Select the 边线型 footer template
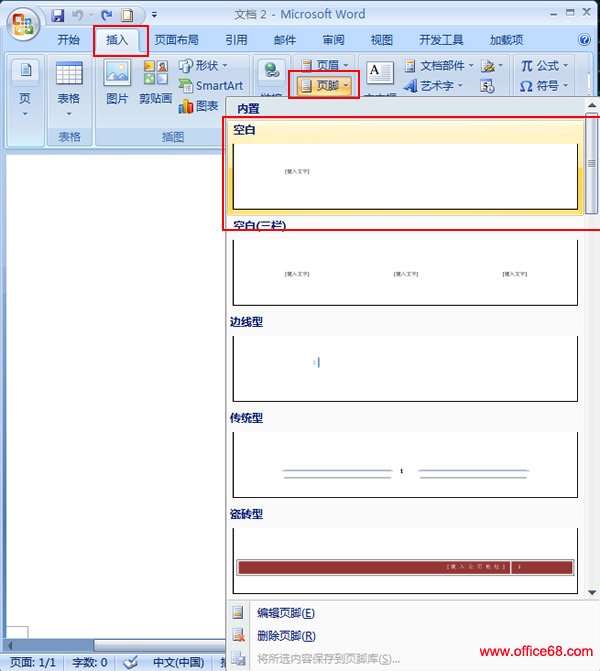The image size is (600, 671). (x=405, y=359)
